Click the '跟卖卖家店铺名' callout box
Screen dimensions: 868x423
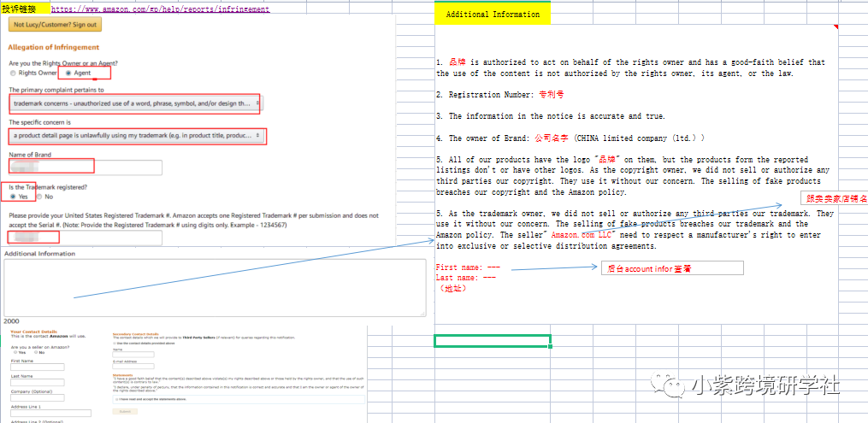click(835, 198)
